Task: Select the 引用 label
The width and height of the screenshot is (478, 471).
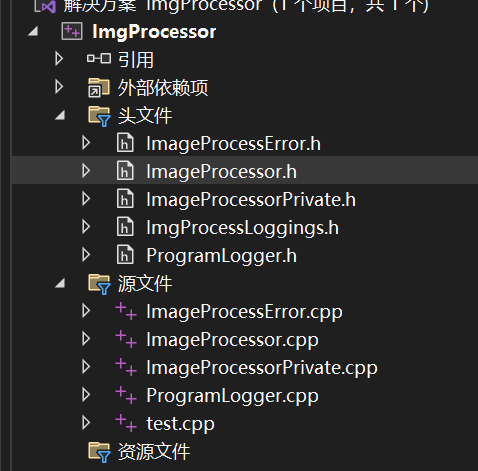Action: 136,60
